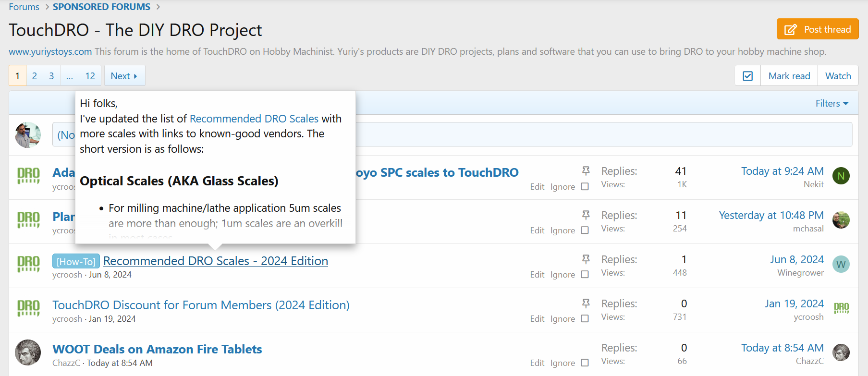Open the Filters dropdown
Viewport: 868px width, 376px height.
click(x=832, y=103)
